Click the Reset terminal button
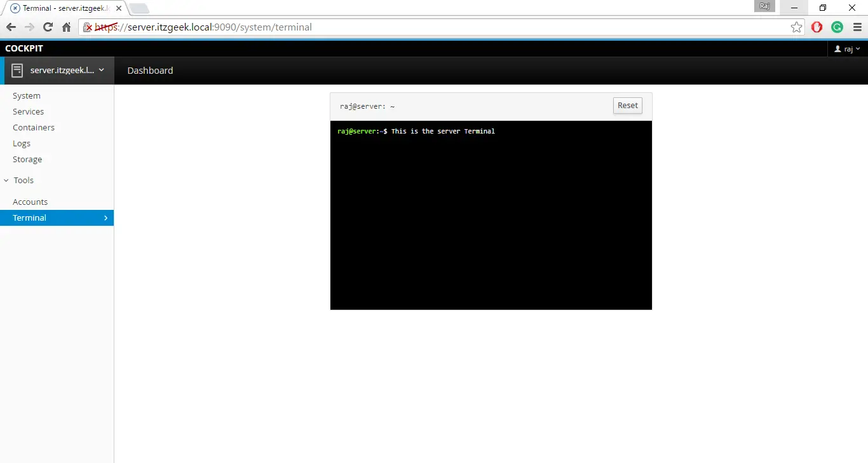The image size is (868, 463). pyautogui.click(x=628, y=106)
